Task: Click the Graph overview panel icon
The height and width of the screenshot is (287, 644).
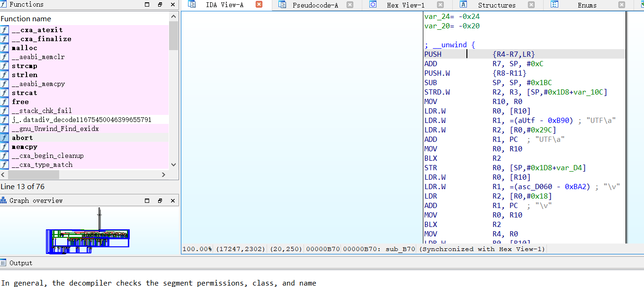Action: point(4,200)
